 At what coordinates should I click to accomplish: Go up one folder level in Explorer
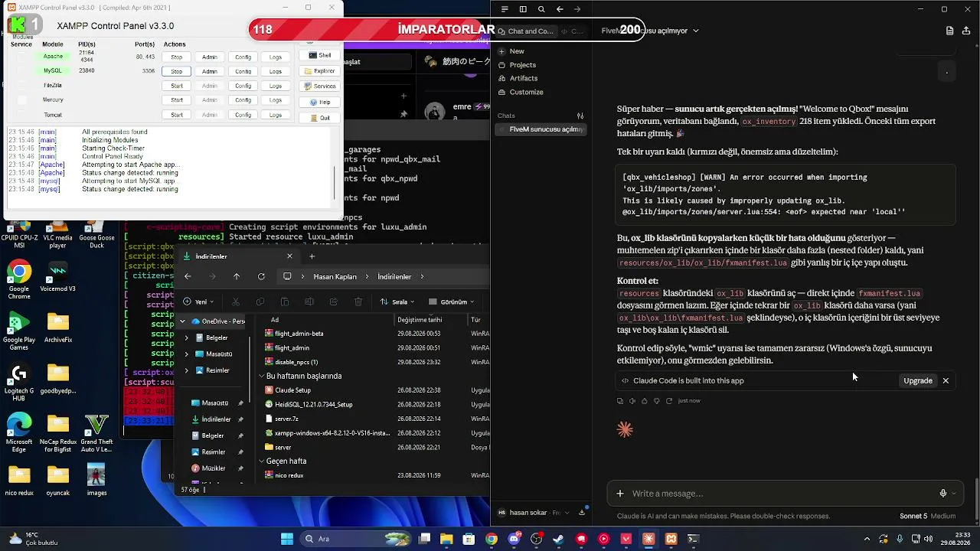(x=237, y=276)
